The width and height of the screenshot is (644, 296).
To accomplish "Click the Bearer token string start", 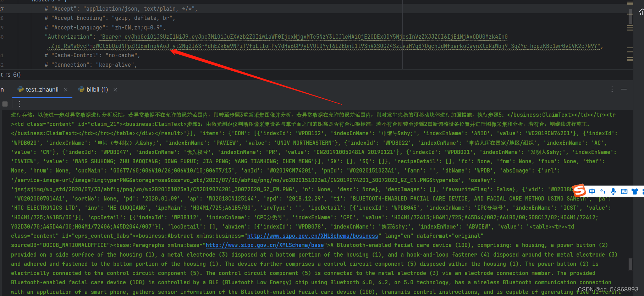I will coord(112,37).
